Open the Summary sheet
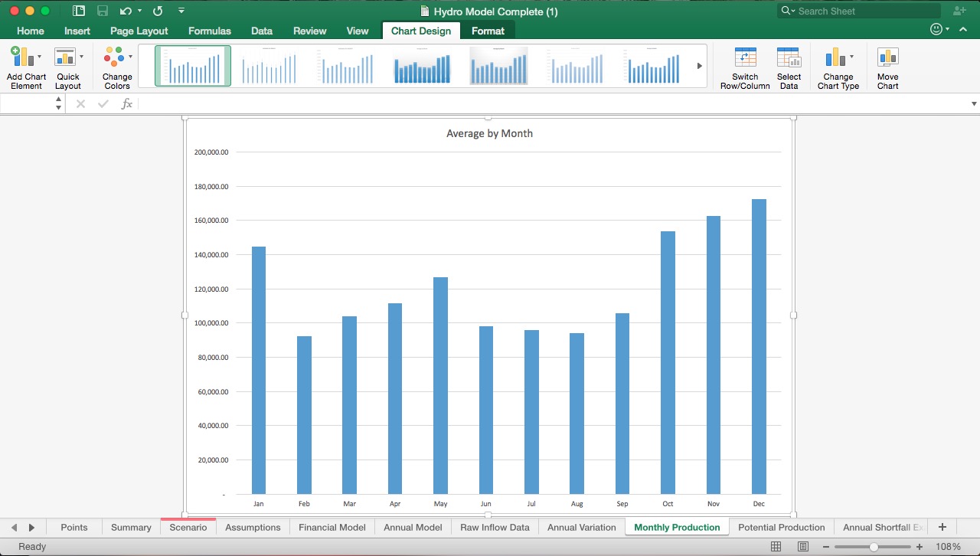980x556 pixels. 130,527
